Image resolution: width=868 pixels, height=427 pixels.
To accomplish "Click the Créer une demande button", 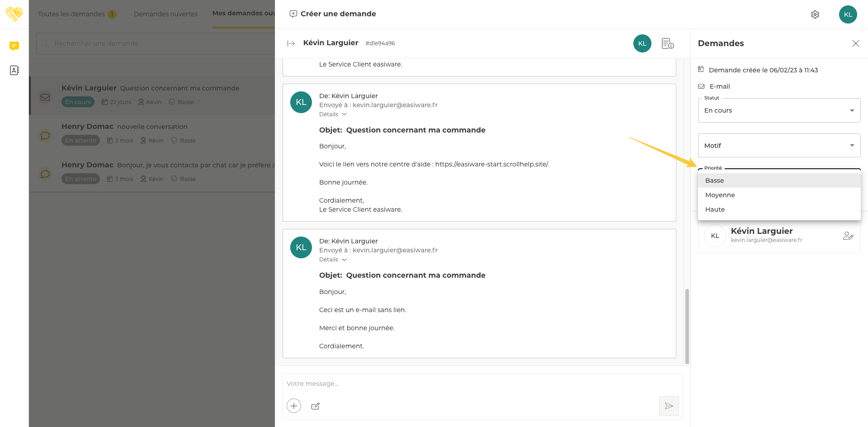I will 333,14.
